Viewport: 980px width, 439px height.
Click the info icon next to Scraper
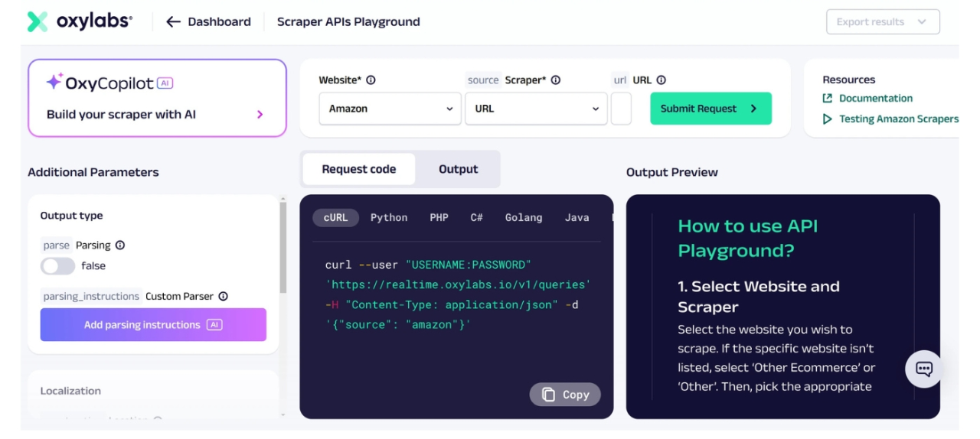point(556,80)
